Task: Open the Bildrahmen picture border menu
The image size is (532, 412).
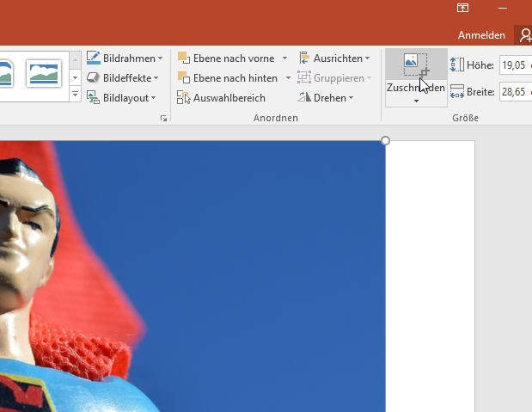Action: [125, 58]
